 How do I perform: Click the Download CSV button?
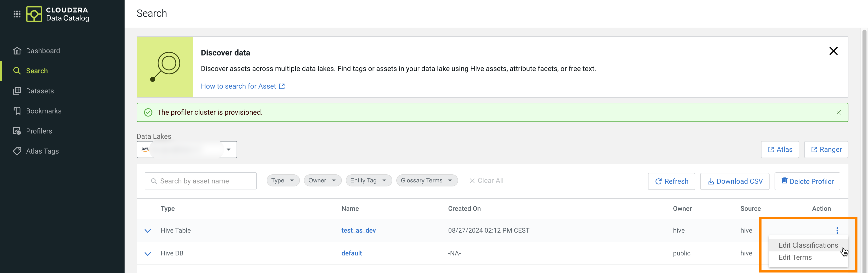[735, 181]
